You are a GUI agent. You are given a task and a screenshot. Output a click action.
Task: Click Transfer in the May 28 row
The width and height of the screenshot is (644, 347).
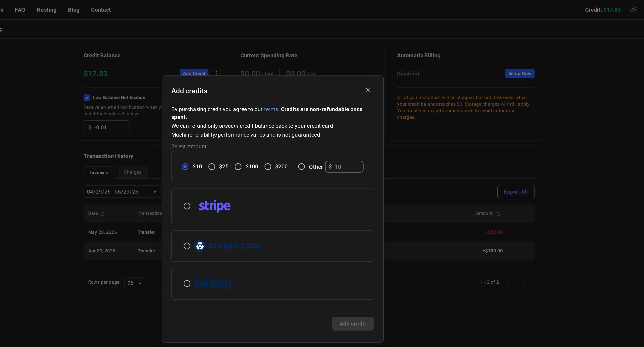coord(147,232)
